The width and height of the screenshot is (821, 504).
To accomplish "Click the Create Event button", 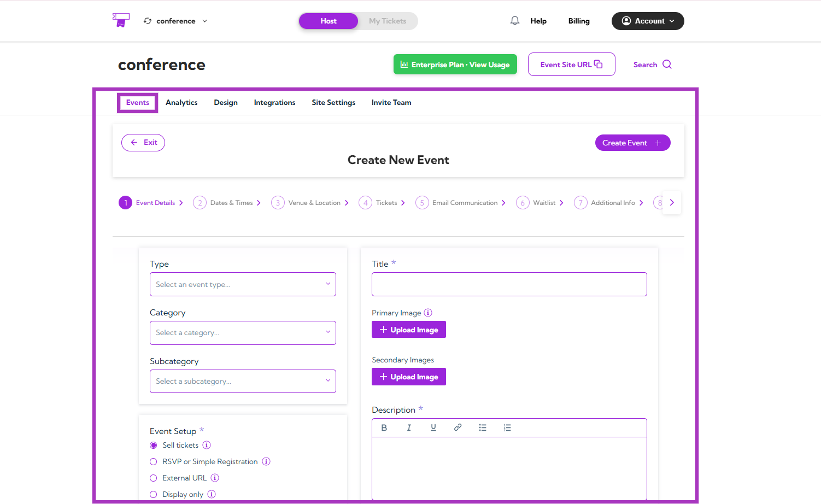I will click(x=632, y=143).
